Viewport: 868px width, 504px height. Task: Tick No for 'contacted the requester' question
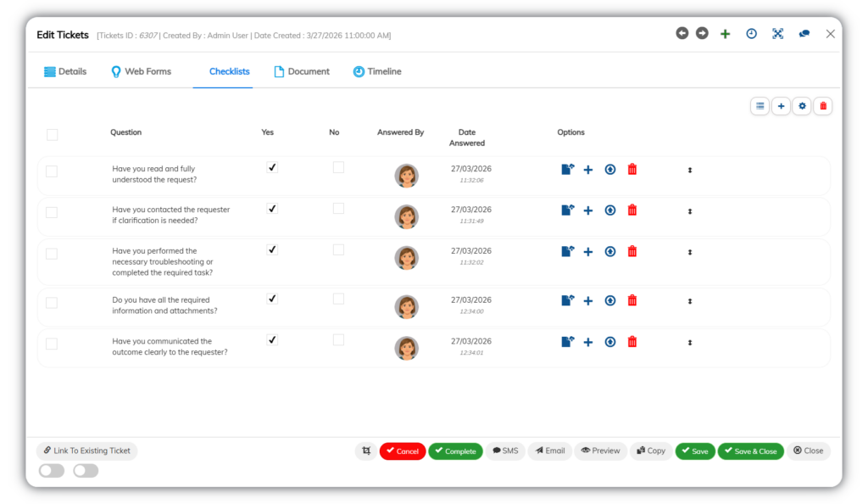338,208
